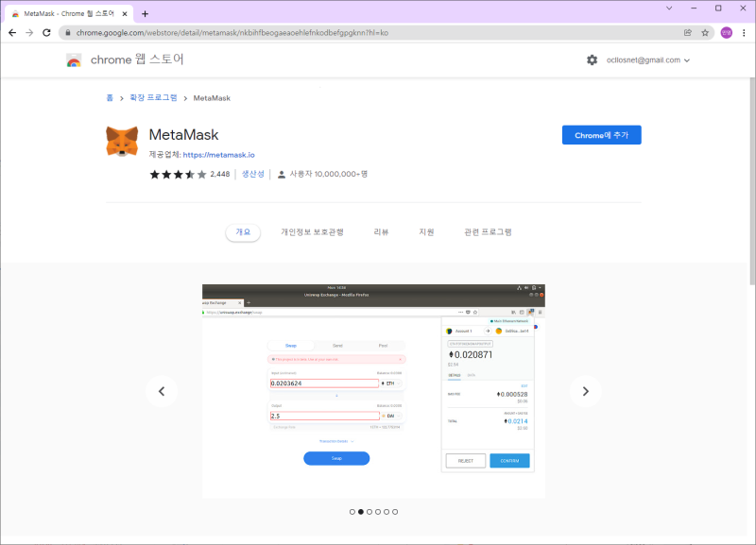The width and height of the screenshot is (756, 545).
Task: Switch to the 지원 tab
Action: pyautogui.click(x=426, y=232)
